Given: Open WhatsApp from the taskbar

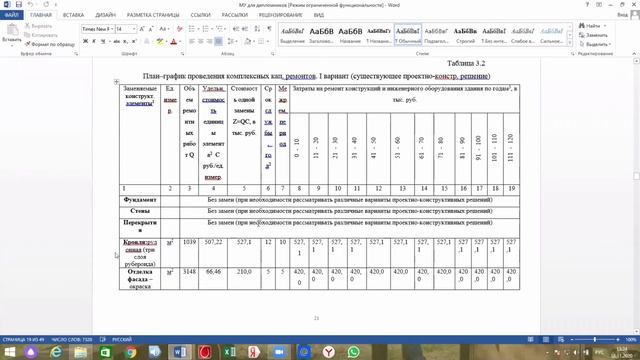Looking at the screenshot, I should pyautogui.click(x=353, y=352).
